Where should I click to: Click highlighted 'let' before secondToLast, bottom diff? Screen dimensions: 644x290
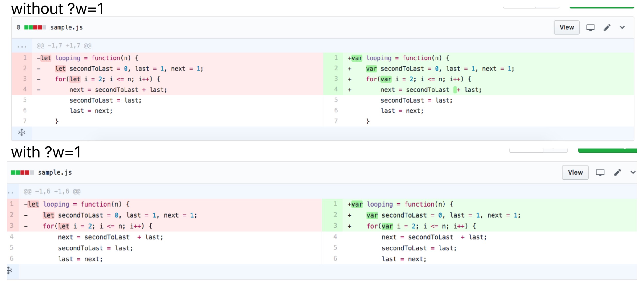(48, 215)
